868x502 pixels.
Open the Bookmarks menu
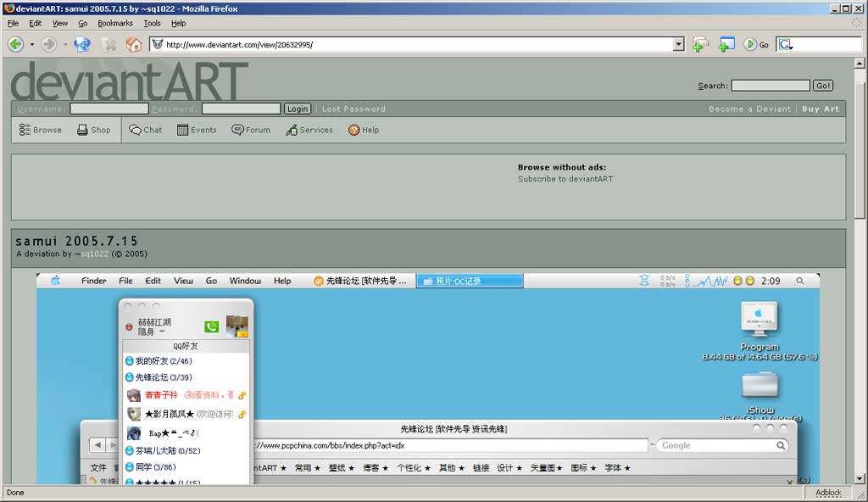pos(115,23)
